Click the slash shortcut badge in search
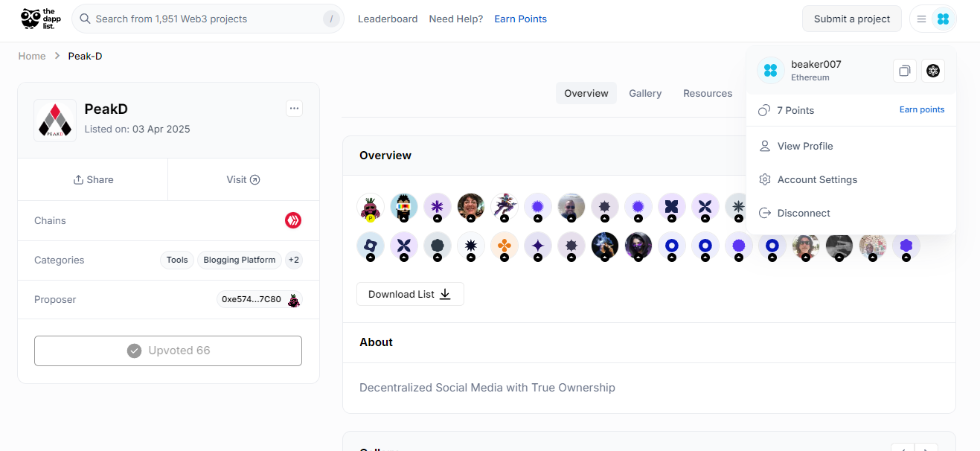This screenshot has width=980, height=451. [x=331, y=19]
